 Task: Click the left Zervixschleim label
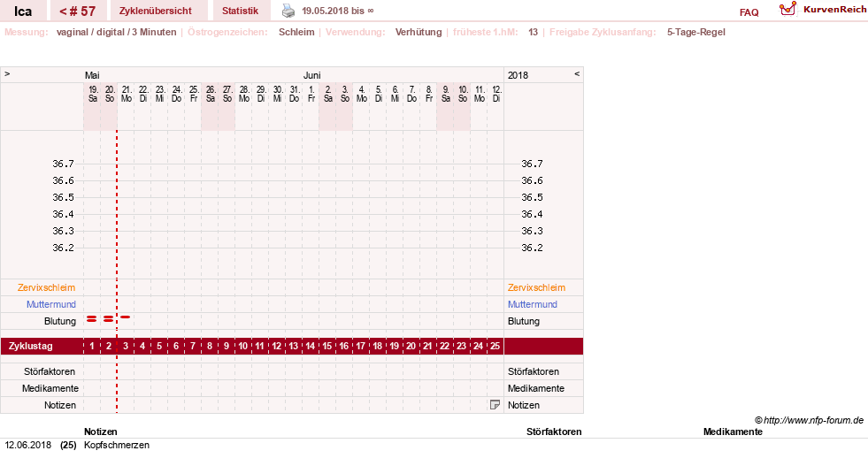(x=47, y=287)
